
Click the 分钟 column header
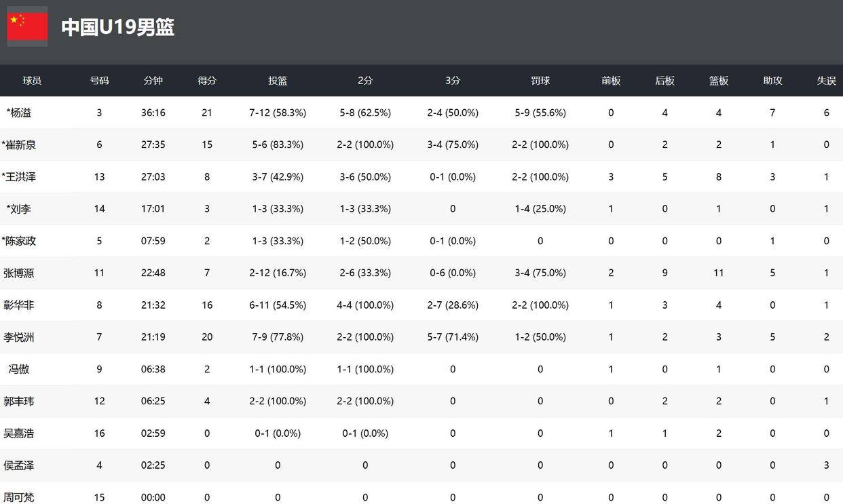pyautogui.click(x=153, y=81)
